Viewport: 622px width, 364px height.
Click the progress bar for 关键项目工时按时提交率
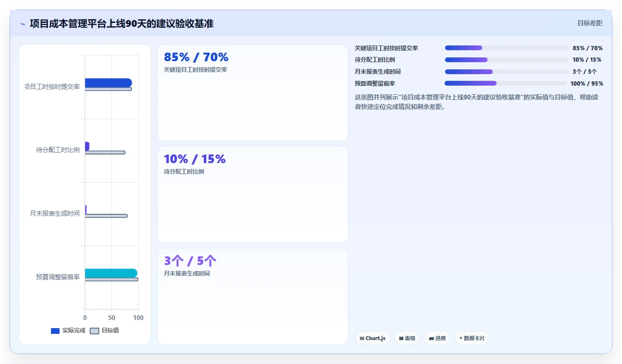coord(507,48)
